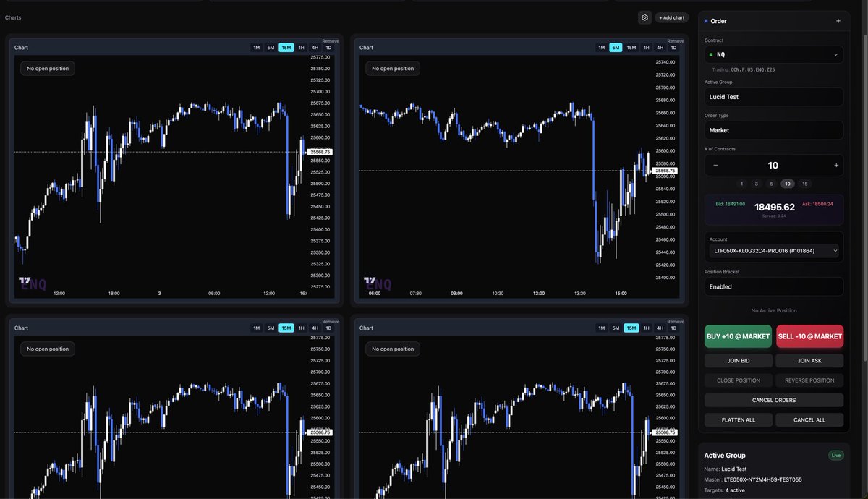Screen dimensions: 868x499
Task: Select 5M timeframe on bottom-right chart
Action: coord(616,328)
